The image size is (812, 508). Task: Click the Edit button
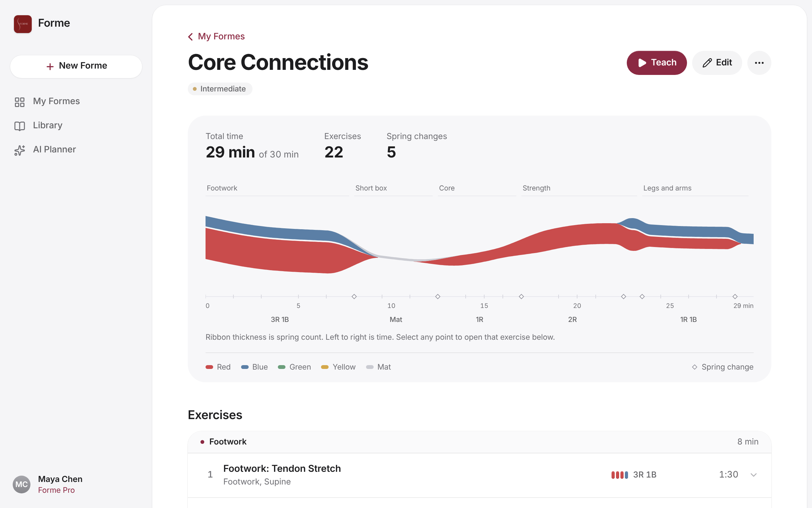(x=717, y=63)
